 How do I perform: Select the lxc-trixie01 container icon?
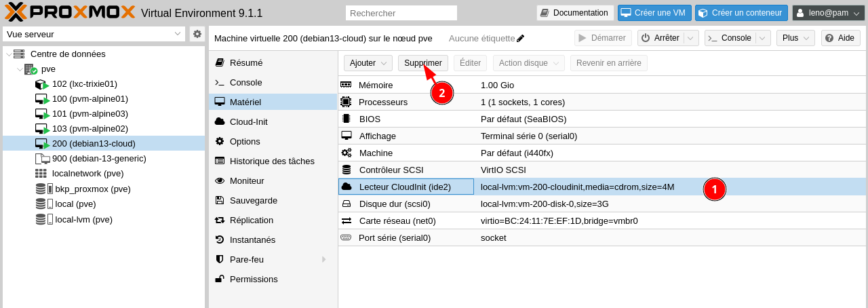click(x=42, y=84)
